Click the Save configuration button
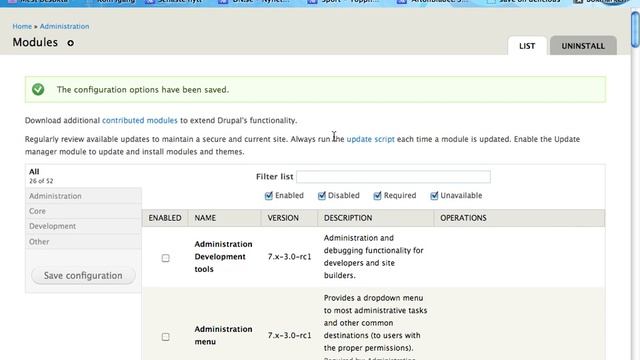This screenshot has height=360, width=640. coord(83,276)
